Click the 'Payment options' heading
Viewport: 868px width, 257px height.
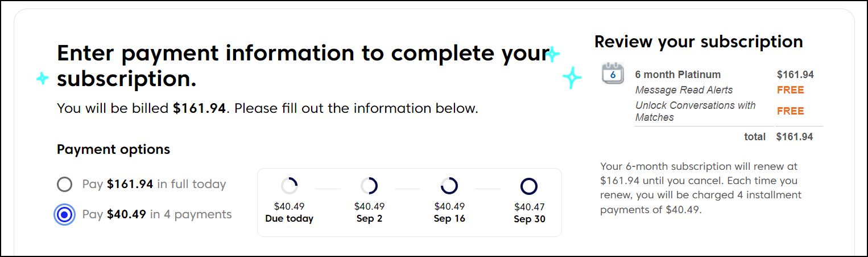click(x=113, y=150)
